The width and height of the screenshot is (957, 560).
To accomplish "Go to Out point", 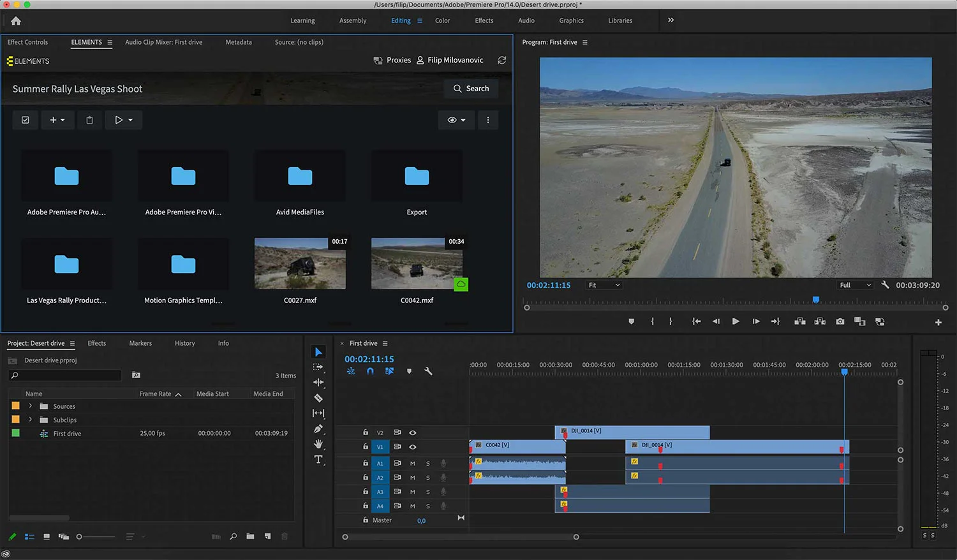I will (775, 321).
